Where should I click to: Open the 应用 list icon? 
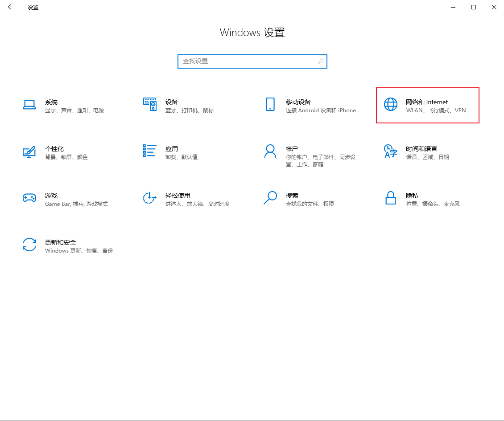click(x=150, y=151)
